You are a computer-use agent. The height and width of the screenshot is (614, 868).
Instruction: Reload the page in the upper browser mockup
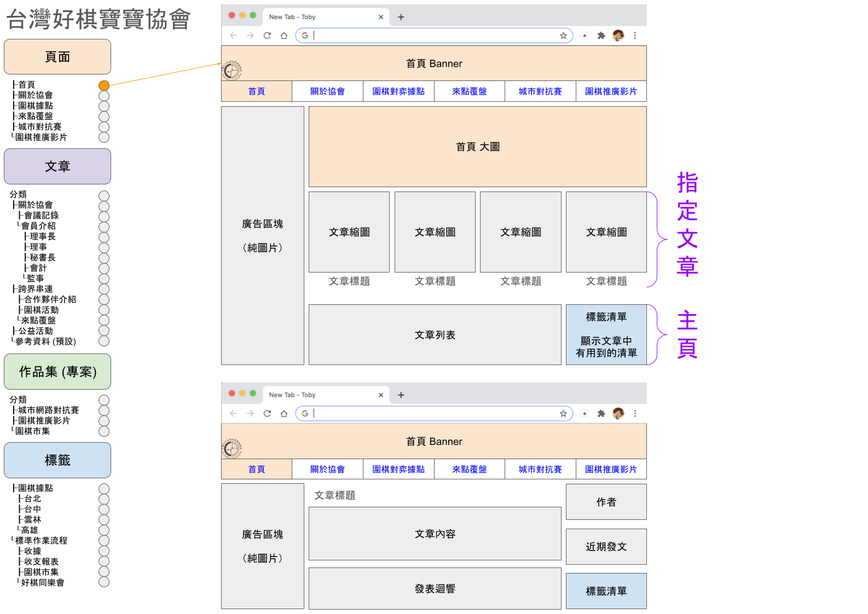267,36
